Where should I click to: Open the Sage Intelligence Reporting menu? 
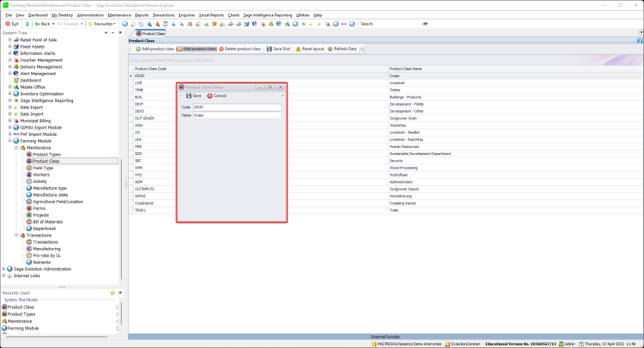pyautogui.click(x=268, y=14)
